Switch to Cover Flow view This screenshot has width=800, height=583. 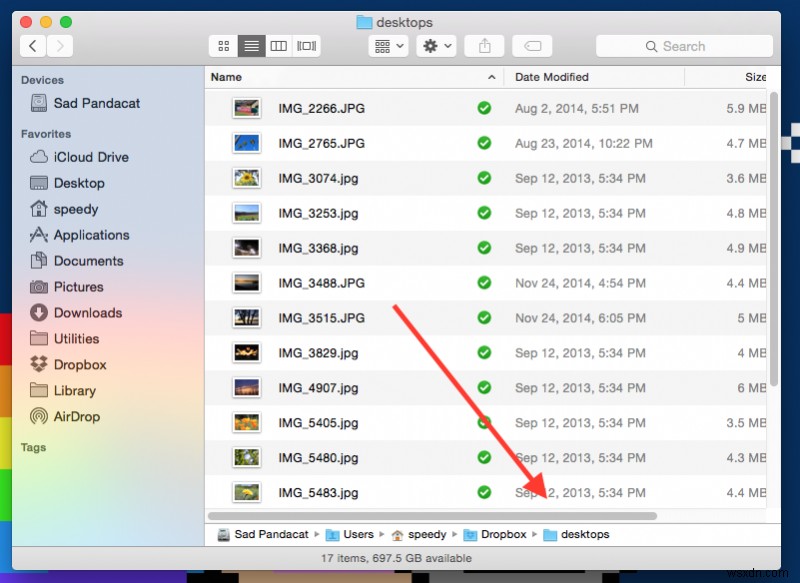point(307,46)
